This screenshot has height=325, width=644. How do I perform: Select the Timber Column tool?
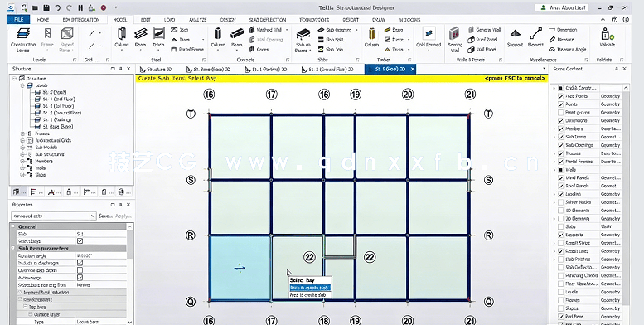[371, 37]
